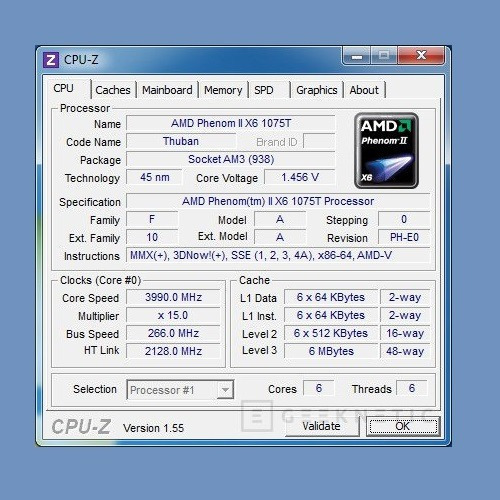Screen dimensions: 500x500
Task: Close the CPU-Z window
Action: tap(421, 55)
